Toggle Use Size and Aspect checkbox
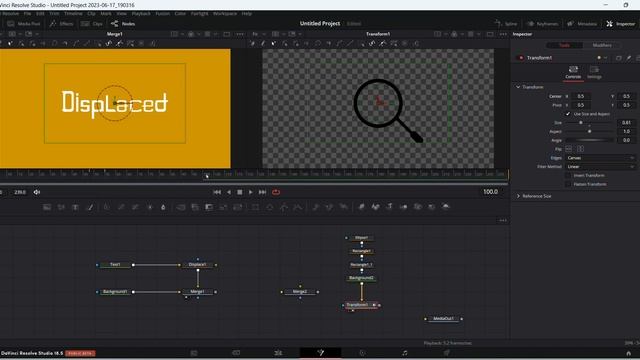The image size is (640, 360). 567,114
